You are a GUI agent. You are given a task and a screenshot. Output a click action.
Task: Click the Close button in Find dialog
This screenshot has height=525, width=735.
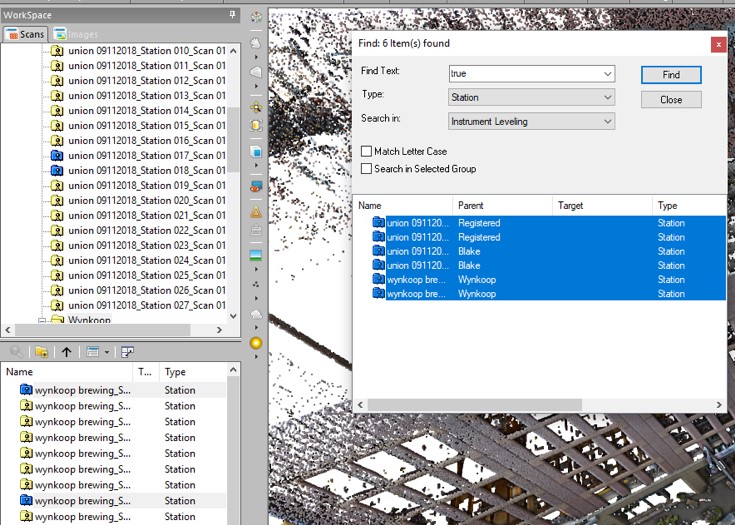point(671,99)
